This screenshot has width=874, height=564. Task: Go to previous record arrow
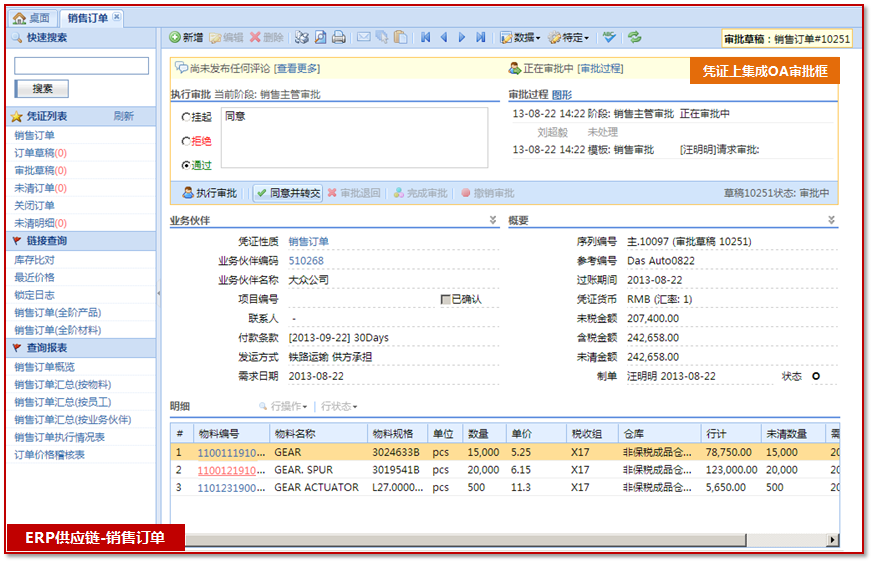444,37
